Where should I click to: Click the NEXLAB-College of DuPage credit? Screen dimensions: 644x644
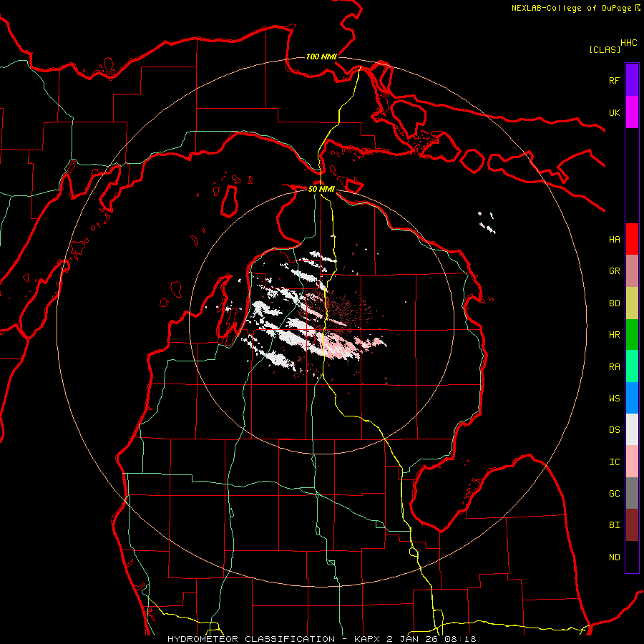572,8
